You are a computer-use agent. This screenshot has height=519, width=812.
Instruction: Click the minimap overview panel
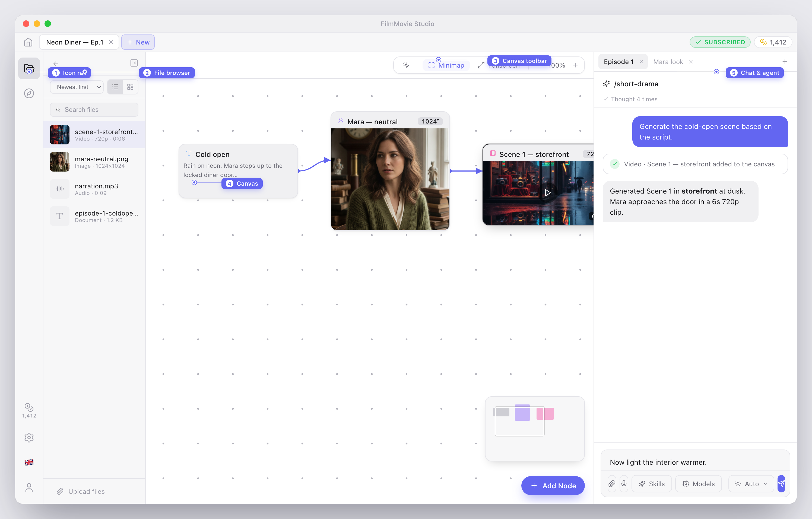click(x=534, y=428)
